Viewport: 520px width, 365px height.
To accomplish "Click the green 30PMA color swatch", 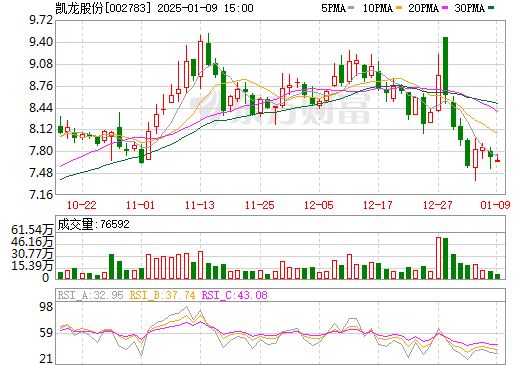I will 491,8.
